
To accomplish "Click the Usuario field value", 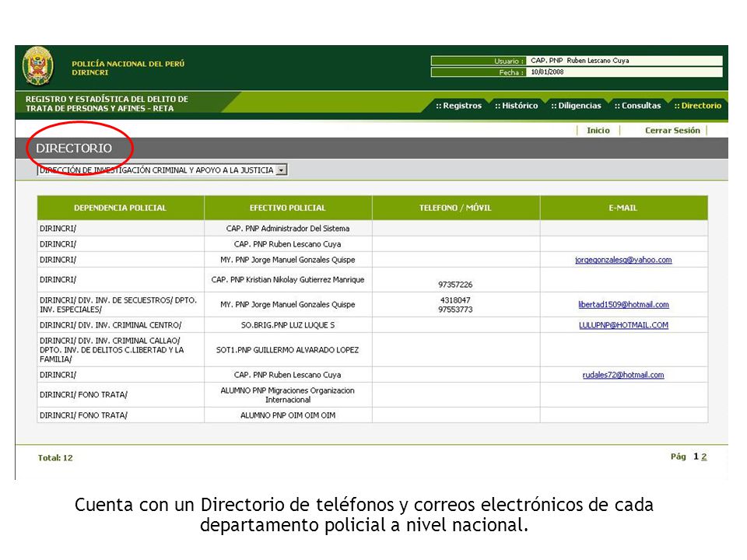I will point(625,61).
